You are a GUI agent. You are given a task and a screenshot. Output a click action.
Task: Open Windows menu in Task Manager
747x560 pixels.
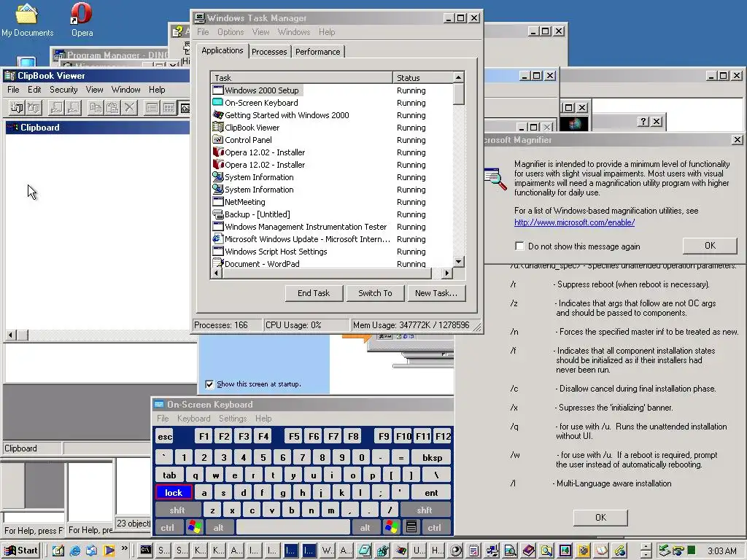point(294,32)
